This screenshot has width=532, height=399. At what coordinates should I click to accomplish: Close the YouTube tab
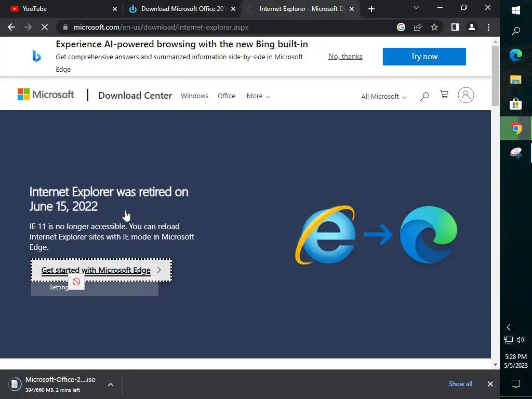(115, 9)
